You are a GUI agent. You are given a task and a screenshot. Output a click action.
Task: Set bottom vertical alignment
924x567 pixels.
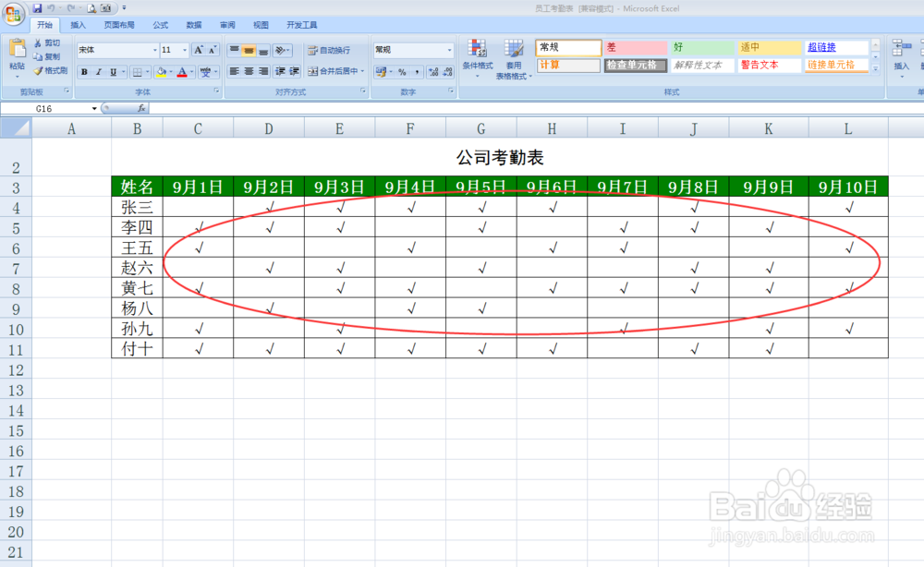pos(263,50)
